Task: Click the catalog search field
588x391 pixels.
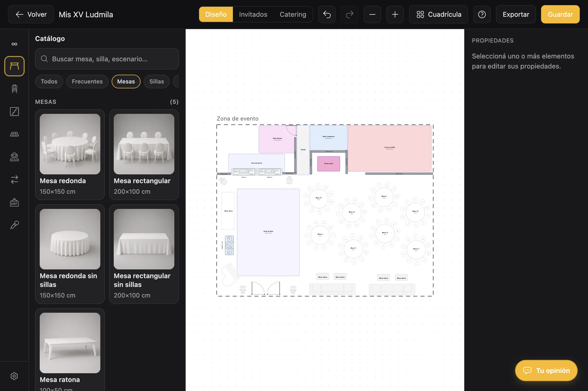Action: click(107, 59)
